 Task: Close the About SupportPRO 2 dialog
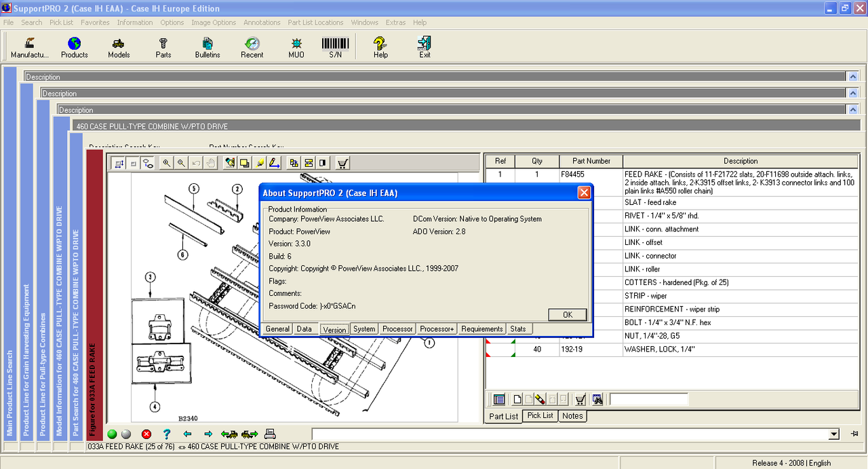click(x=584, y=193)
